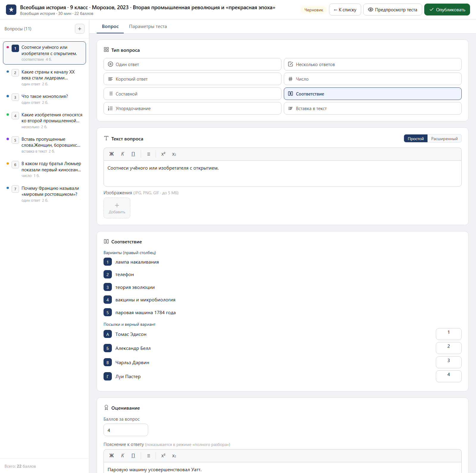The image size is (476, 473).
Task: Pick the «Упорядочивание» question type
Action: 192,109
